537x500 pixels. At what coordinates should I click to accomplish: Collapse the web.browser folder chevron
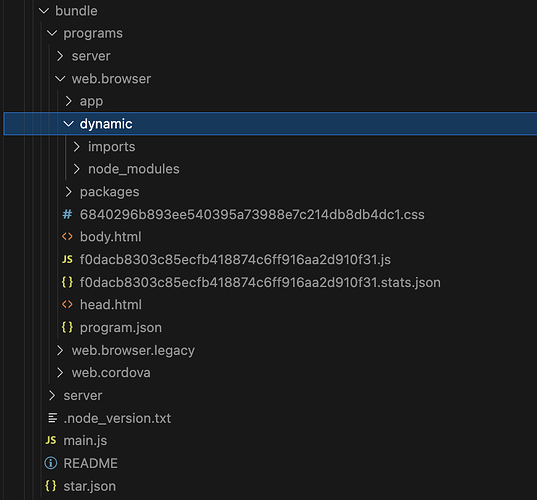[60, 79]
